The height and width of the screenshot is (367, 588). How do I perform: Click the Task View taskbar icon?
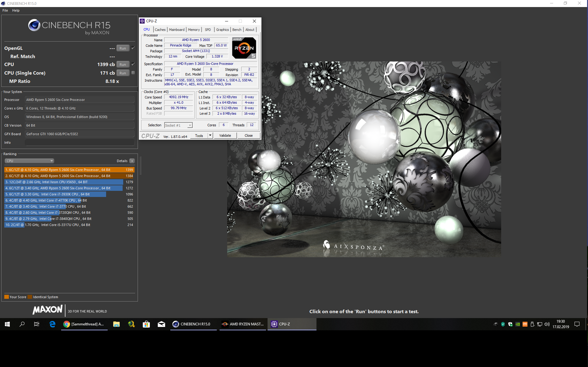pyautogui.click(x=37, y=324)
